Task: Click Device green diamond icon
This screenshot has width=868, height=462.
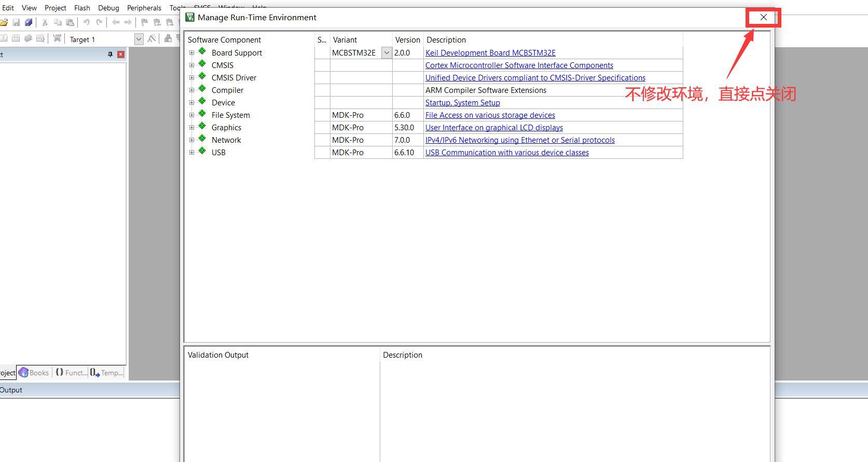Action: [x=202, y=101]
